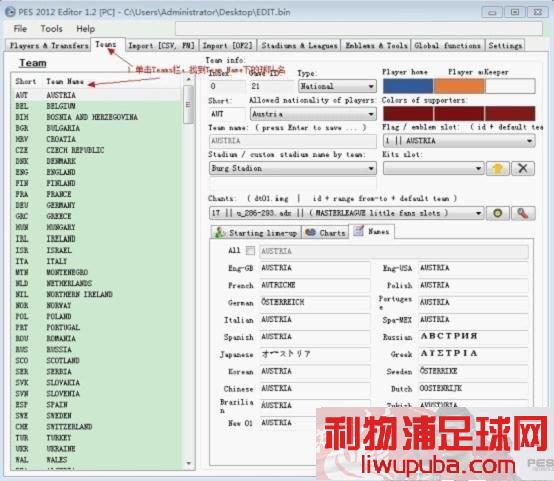
Task: Open Emblems & Tools tab
Action: coord(376,45)
